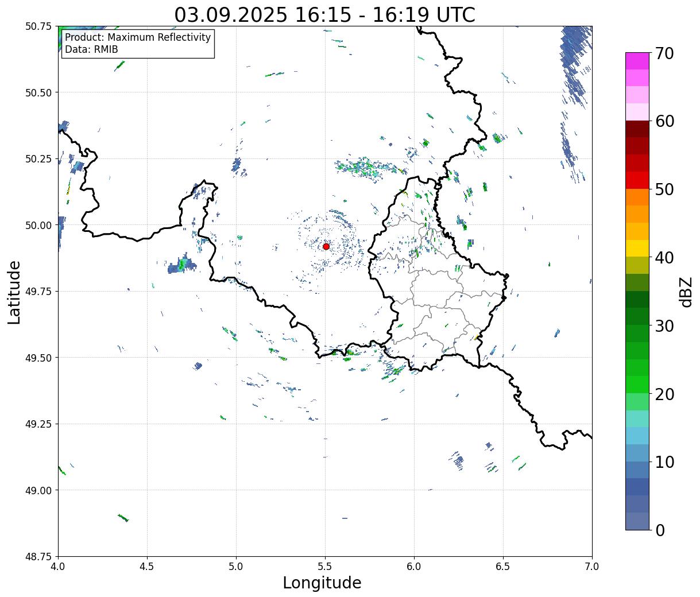This screenshot has height=597, width=700.
Task: Click the bright red colorbar swatch above 50
Action: point(637,180)
